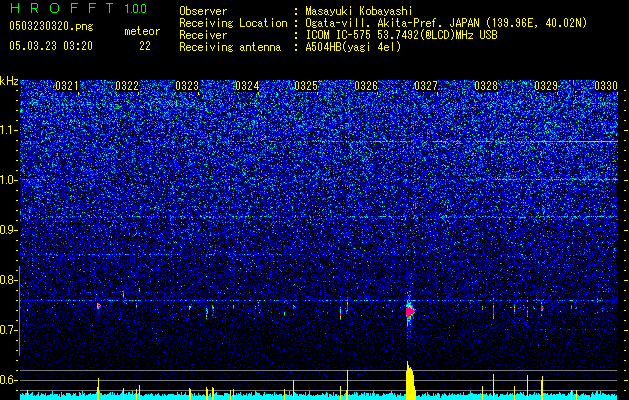The height and width of the screenshot is (400, 629).
Task: Click the 0324 time marker
Action: pos(247,86)
